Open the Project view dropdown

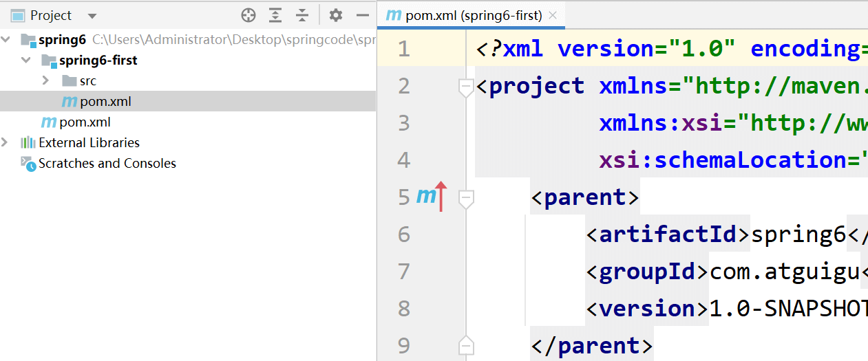pos(92,16)
